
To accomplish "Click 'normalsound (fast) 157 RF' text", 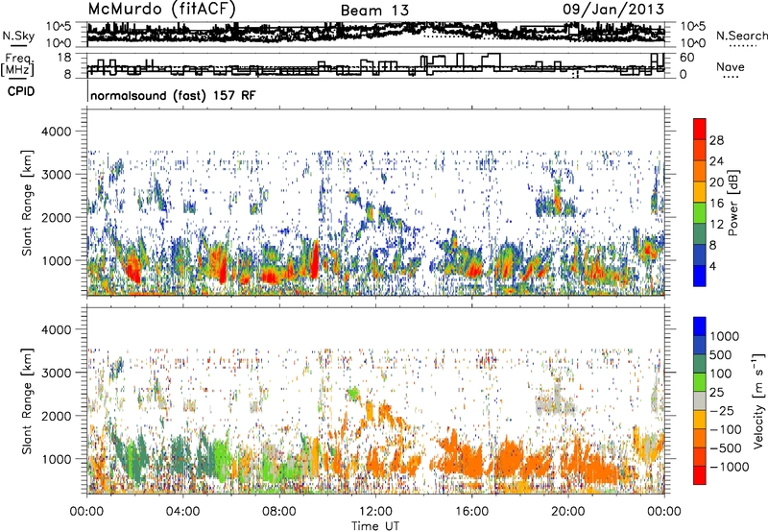I will click(x=173, y=95).
